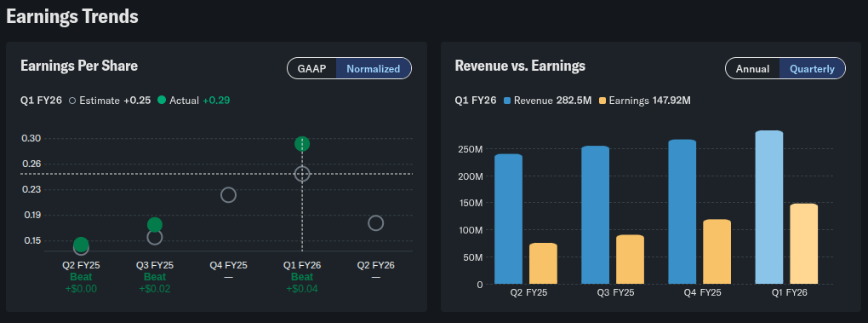Click the orange Earnings legend swatch
Image resolution: width=868 pixels, height=323 pixels.
click(603, 101)
